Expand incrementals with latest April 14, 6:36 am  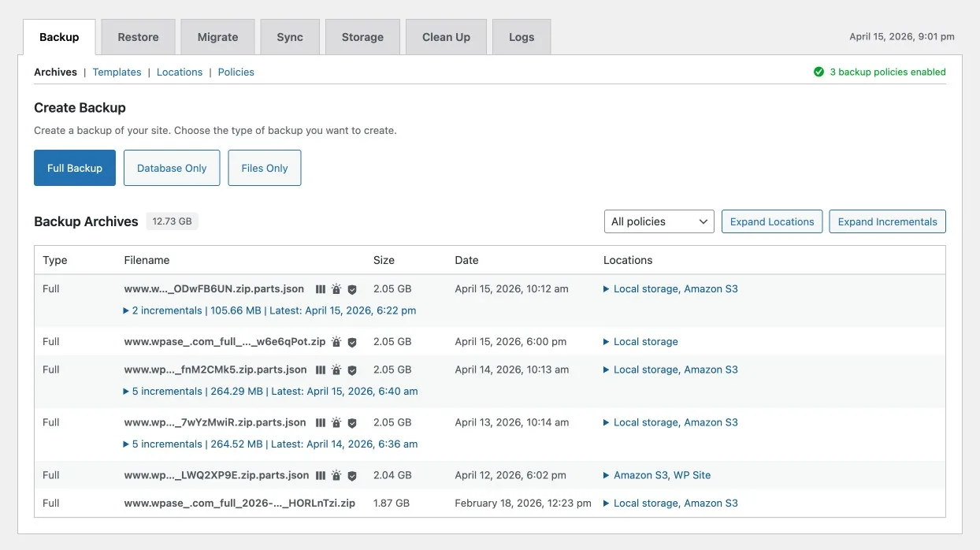click(x=270, y=444)
